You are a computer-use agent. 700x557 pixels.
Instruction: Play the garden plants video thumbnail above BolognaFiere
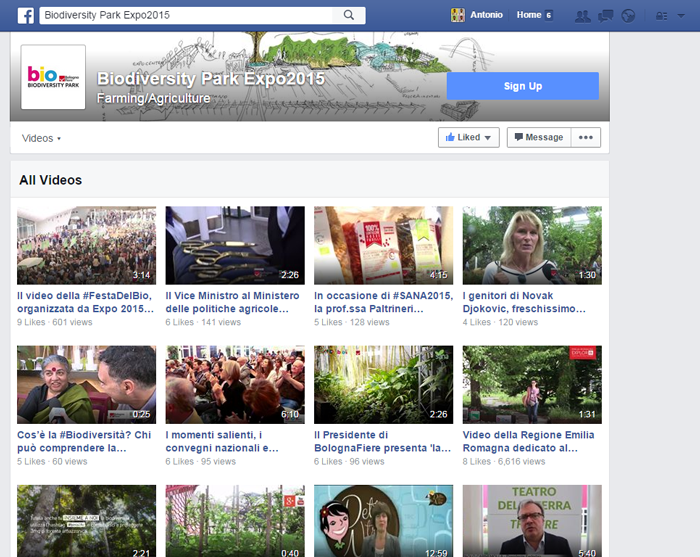click(x=383, y=384)
